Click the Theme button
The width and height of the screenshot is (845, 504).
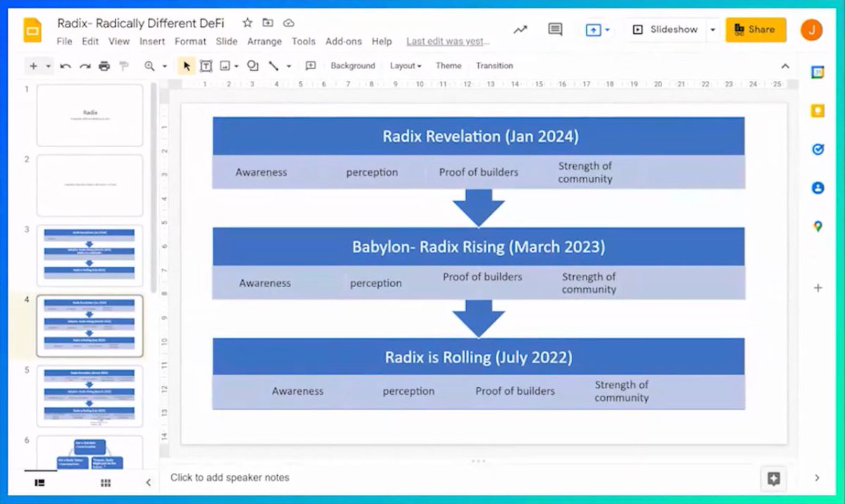[449, 66]
